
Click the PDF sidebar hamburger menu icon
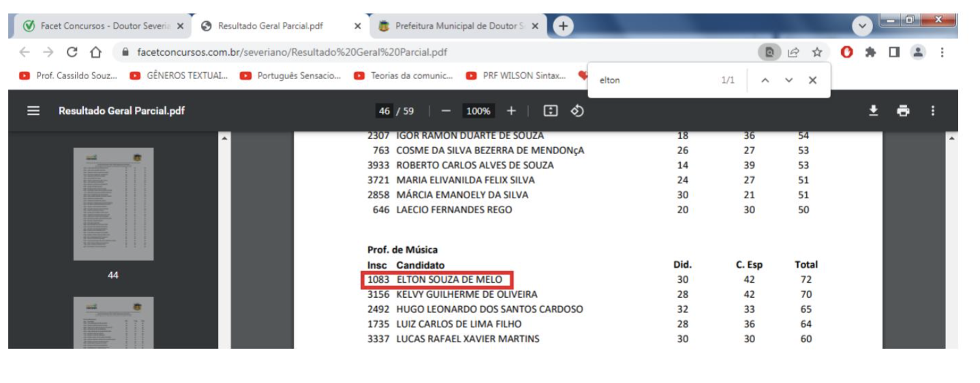tap(33, 111)
